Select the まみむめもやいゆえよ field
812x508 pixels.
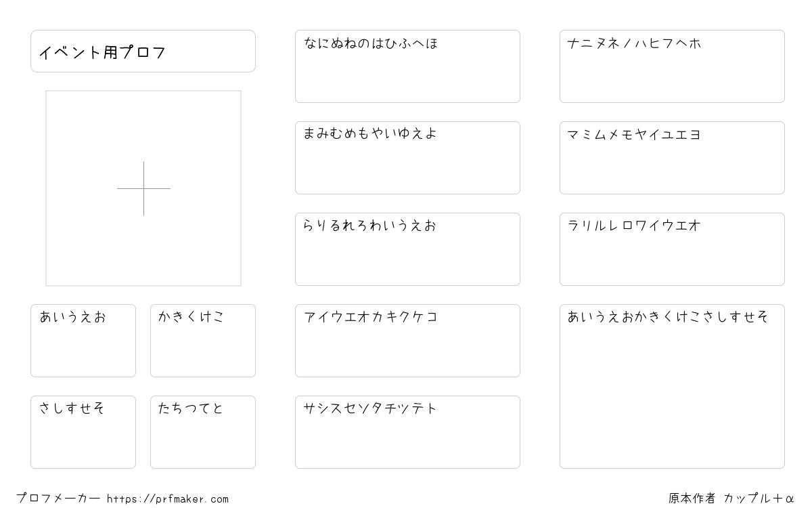[x=407, y=158]
